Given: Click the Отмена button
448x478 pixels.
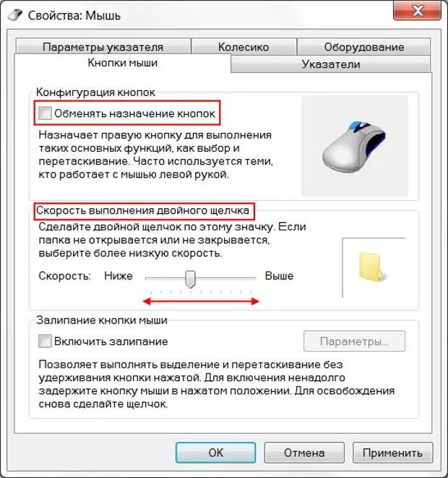Looking at the screenshot, I should pos(304,453).
